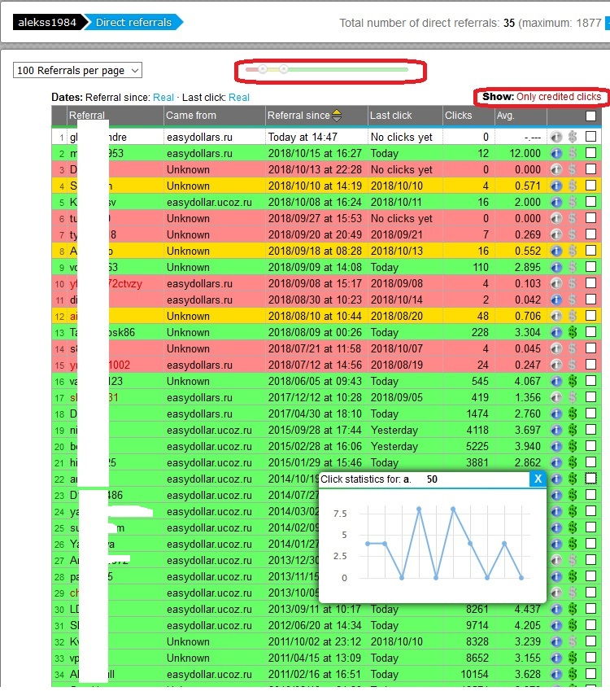Image resolution: width=610 pixels, height=700 pixels.
Task: Click easydollars.ru source in row 18
Action: point(199,413)
